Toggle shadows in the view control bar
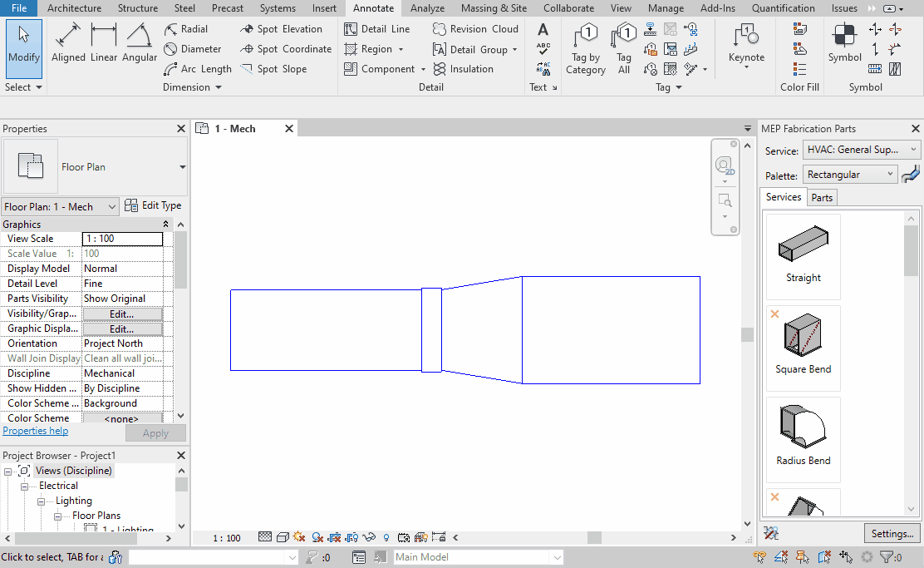The width and height of the screenshot is (924, 568). coord(317,538)
